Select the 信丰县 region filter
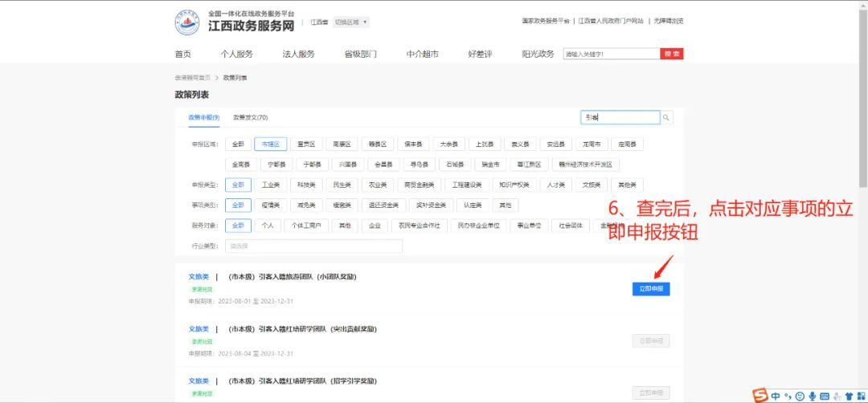This screenshot has width=868, height=403. coord(414,145)
